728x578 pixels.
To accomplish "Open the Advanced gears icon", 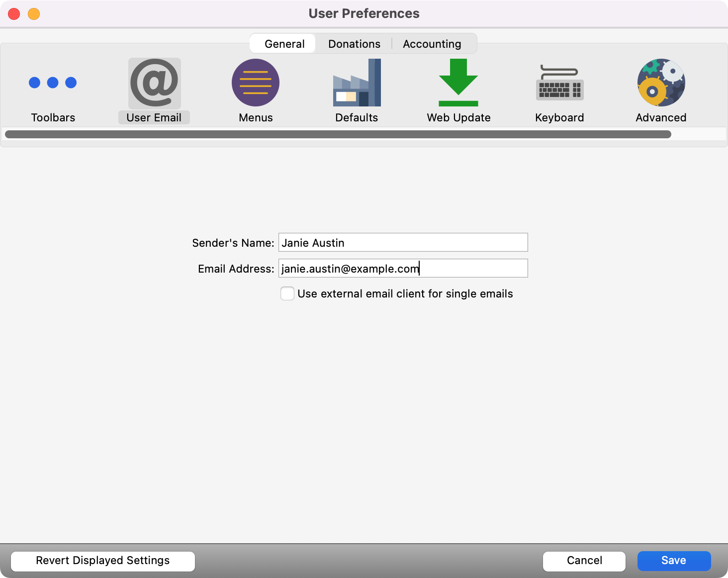I will pos(661,83).
